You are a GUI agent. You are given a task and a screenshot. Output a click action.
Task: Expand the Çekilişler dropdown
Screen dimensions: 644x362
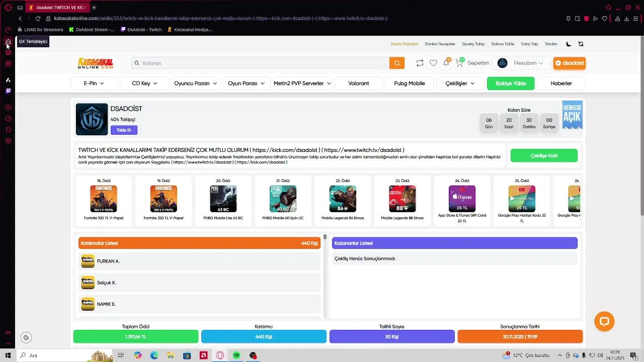tap(460, 83)
